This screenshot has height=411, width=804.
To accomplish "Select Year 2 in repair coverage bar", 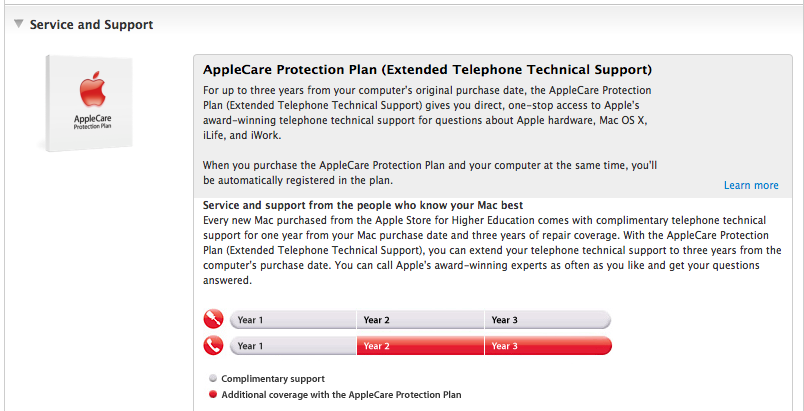I will pos(420,320).
